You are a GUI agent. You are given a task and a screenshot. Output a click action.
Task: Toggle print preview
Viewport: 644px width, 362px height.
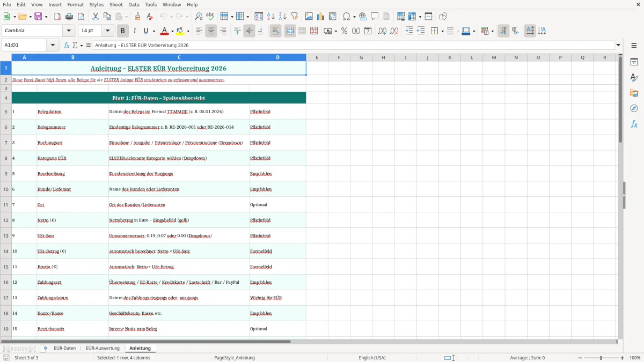[80, 17]
